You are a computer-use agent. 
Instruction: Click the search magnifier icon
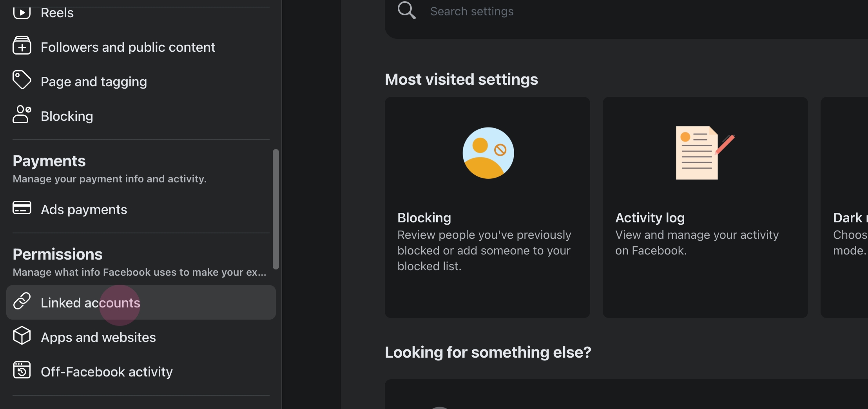(x=406, y=11)
